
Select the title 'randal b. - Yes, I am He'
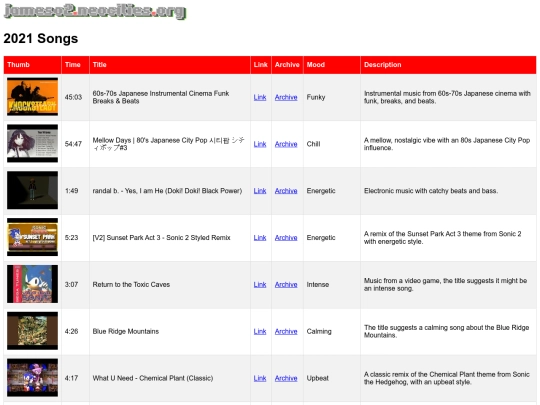tap(167, 191)
